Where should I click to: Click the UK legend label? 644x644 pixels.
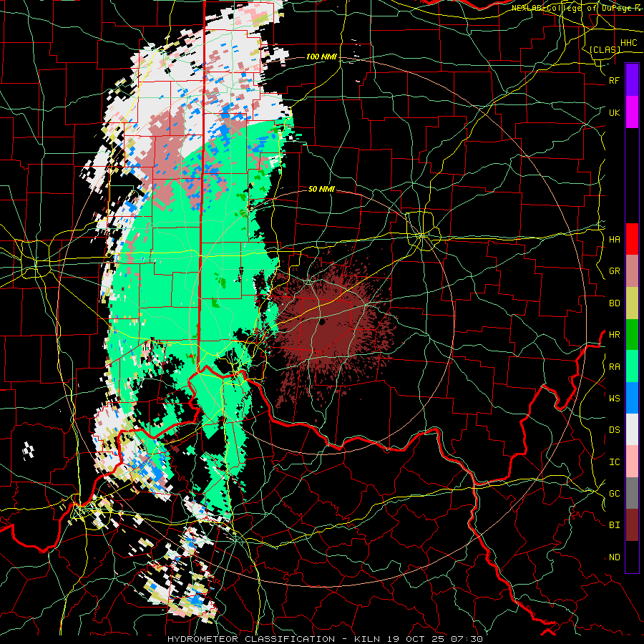coord(614,112)
